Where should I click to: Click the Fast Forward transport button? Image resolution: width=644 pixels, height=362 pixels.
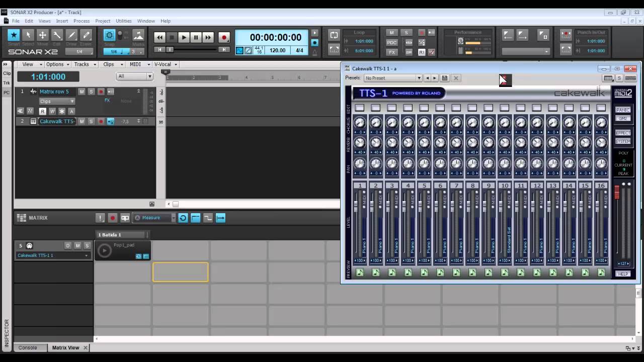(208, 38)
